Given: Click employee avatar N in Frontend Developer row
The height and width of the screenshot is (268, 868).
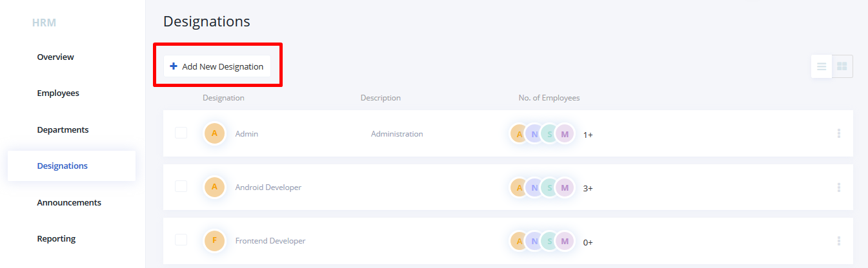Looking at the screenshot, I should 534,241.
